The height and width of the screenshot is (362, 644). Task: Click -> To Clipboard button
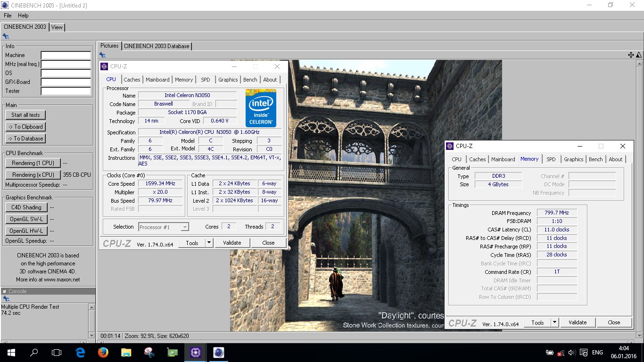pos(25,127)
